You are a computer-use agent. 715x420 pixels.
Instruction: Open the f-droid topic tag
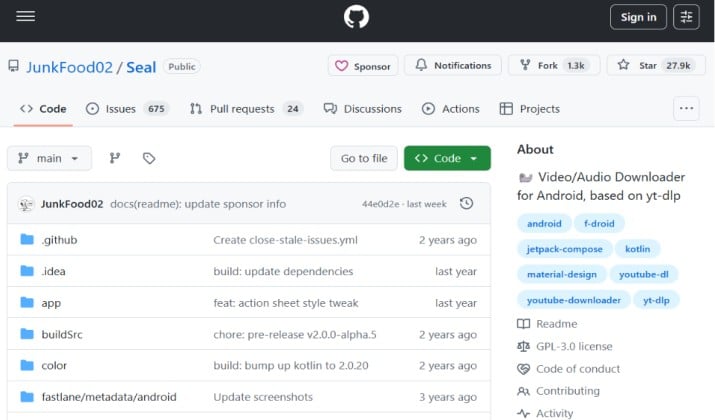click(599, 223)
